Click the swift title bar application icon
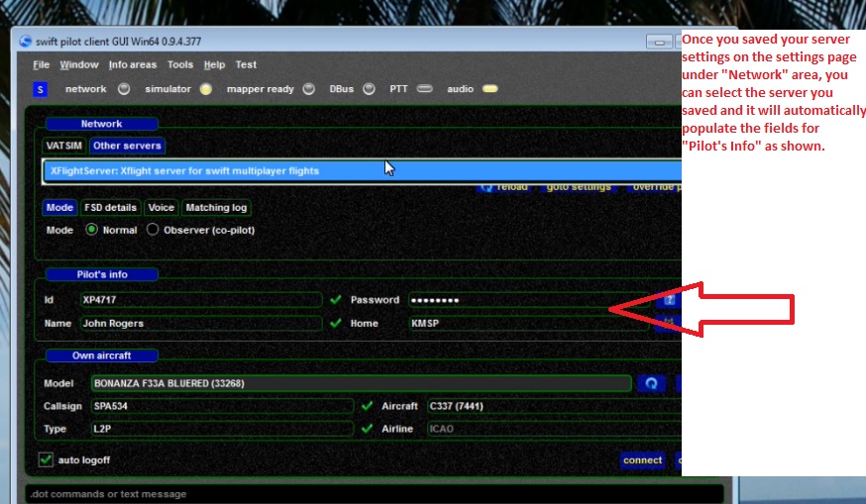The width and height of the screenshot is (866, 504). tap(25, 42)
